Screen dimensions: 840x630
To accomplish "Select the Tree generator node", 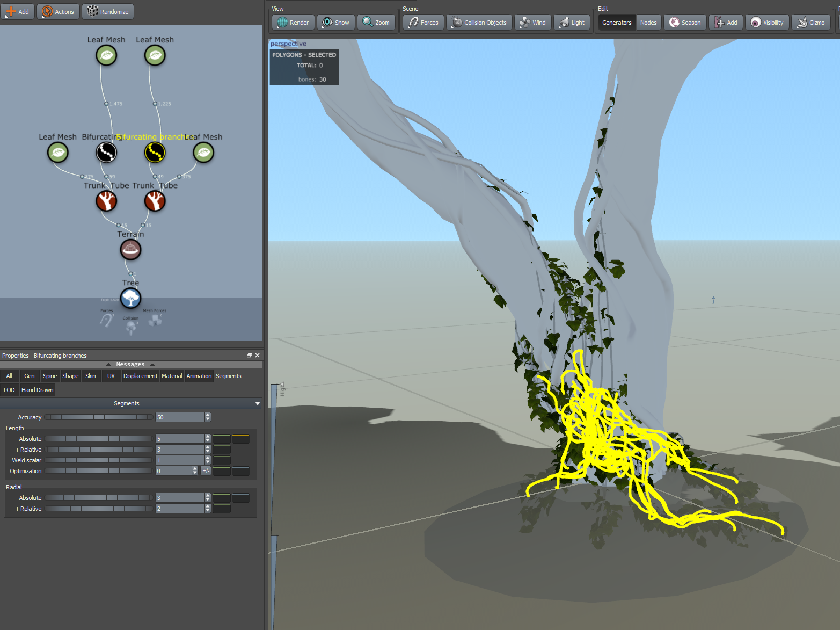I will (x=130, y=299).
